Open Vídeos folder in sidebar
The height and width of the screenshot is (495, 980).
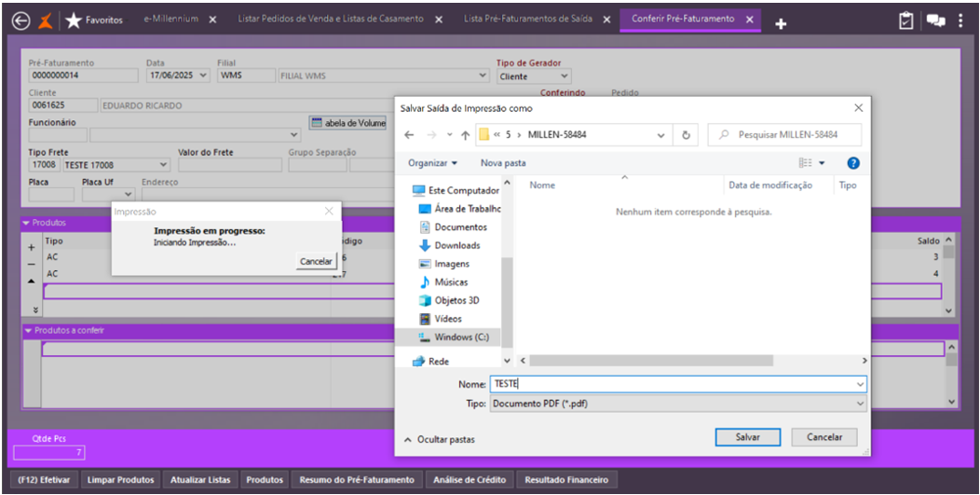(441, 319)
